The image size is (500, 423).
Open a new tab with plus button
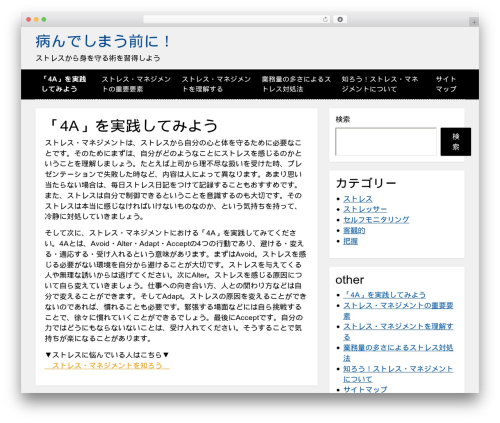pos(474,22)
